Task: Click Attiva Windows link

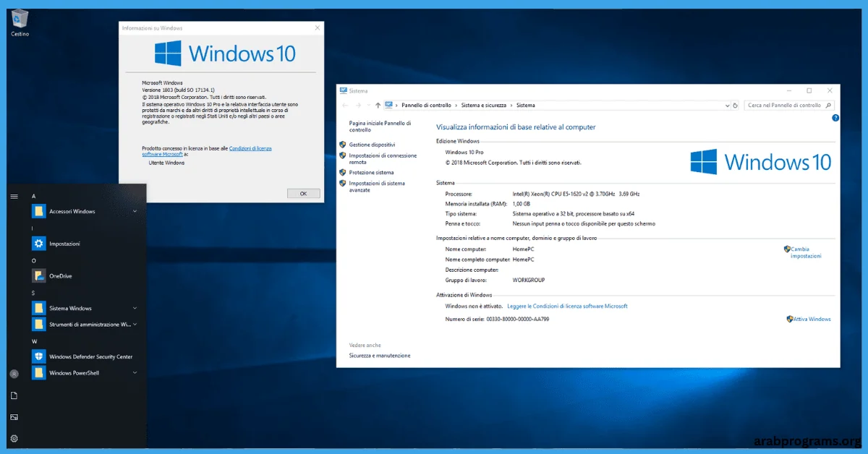Action: pos(812,319)
